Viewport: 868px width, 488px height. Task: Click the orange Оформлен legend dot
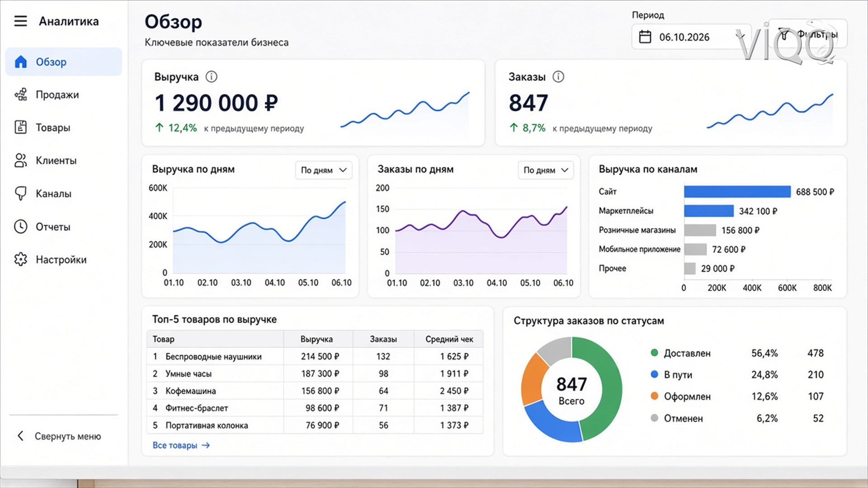pos(654,396)
